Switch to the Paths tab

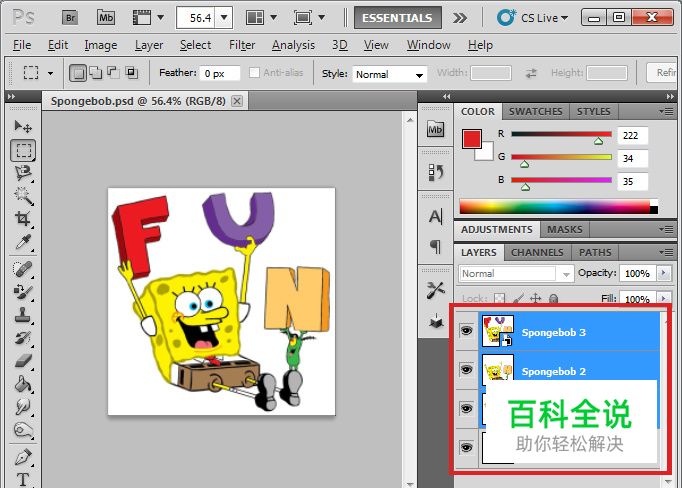(595, 252)
